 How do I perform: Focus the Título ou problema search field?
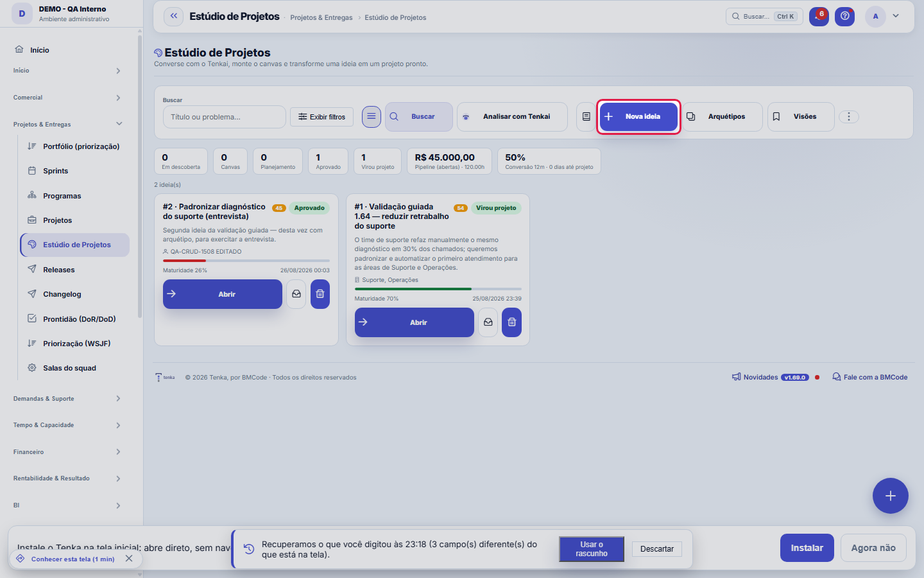(x=225, y=117)
